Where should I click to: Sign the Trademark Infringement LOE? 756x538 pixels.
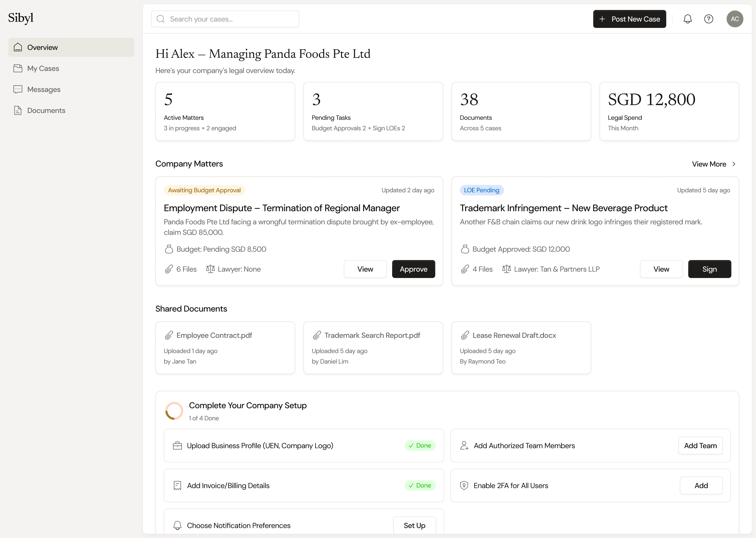pyautogui.click(x=709, y=269)
